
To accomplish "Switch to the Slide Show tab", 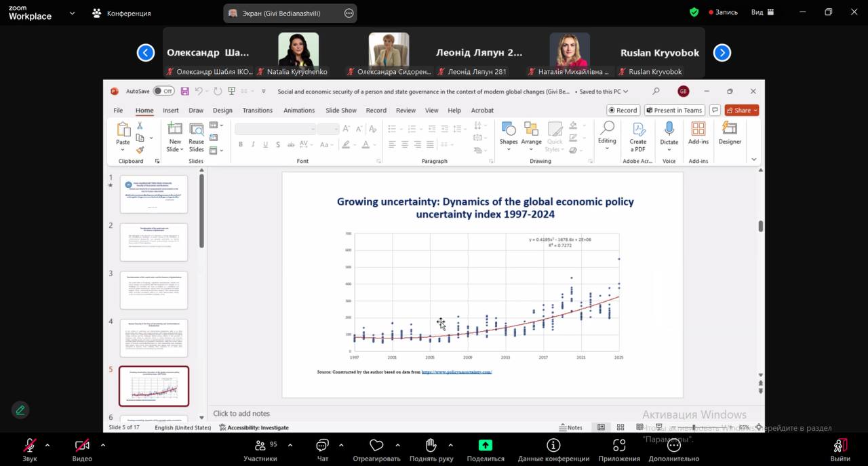I will tap(341, 110).
